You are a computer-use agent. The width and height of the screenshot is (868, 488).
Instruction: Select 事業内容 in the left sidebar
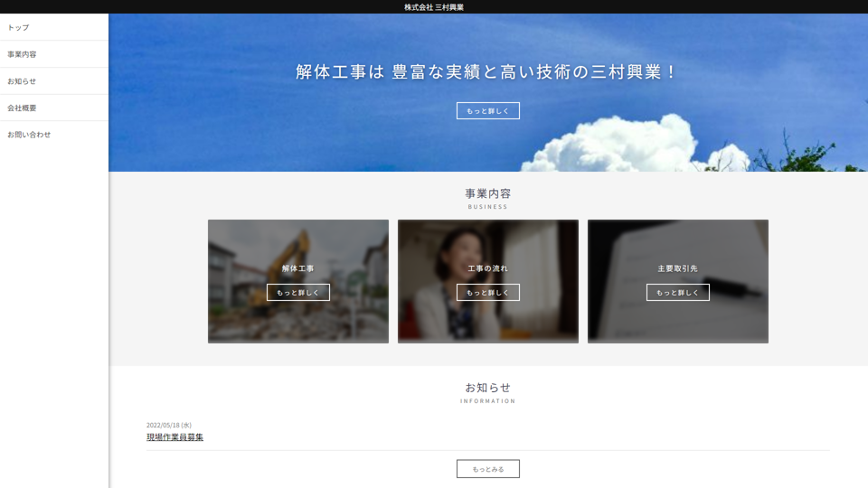[x=22, y=54]
